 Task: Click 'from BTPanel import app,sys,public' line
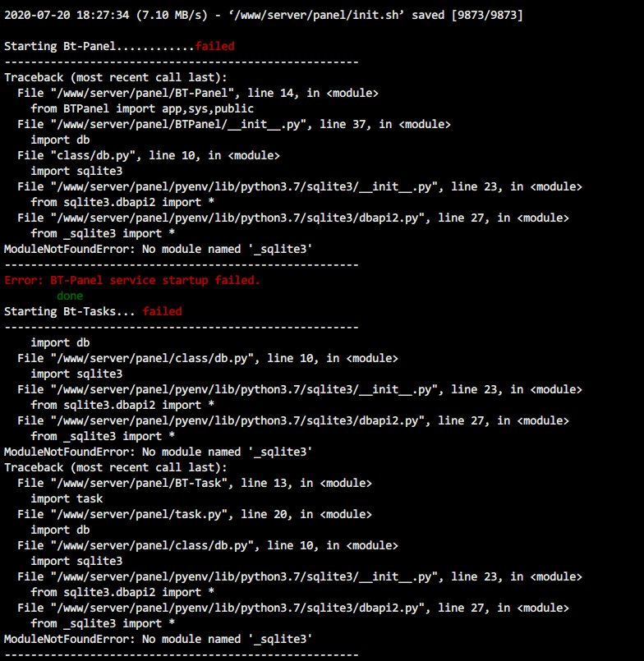[x=142, y=108]
